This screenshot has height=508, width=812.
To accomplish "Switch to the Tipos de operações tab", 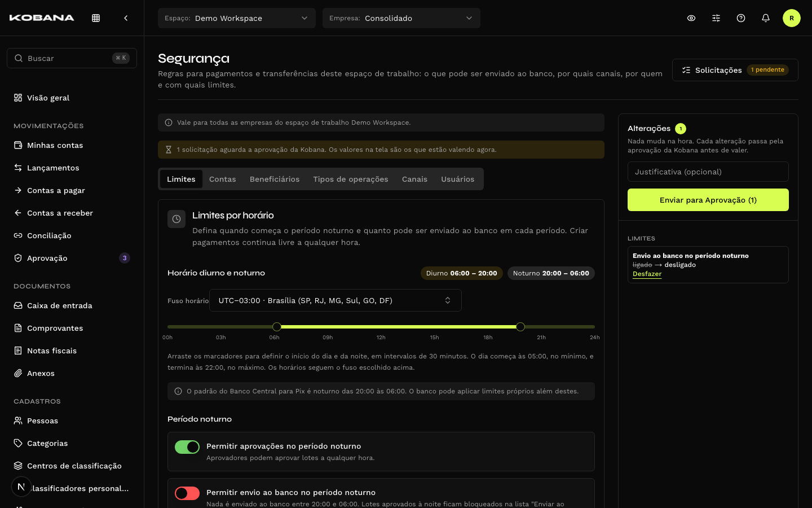I will click(351, 179).
